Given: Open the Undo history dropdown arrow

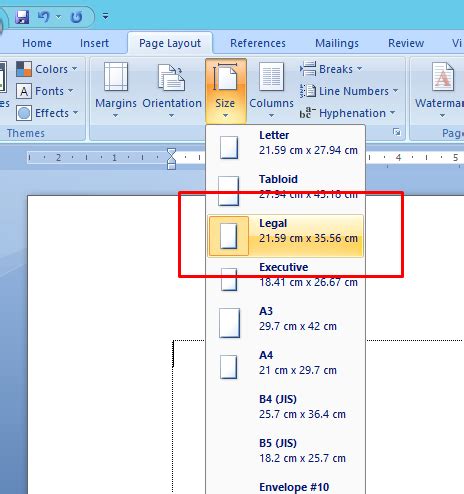Looking at the screenshot, I should pos(58,16).
